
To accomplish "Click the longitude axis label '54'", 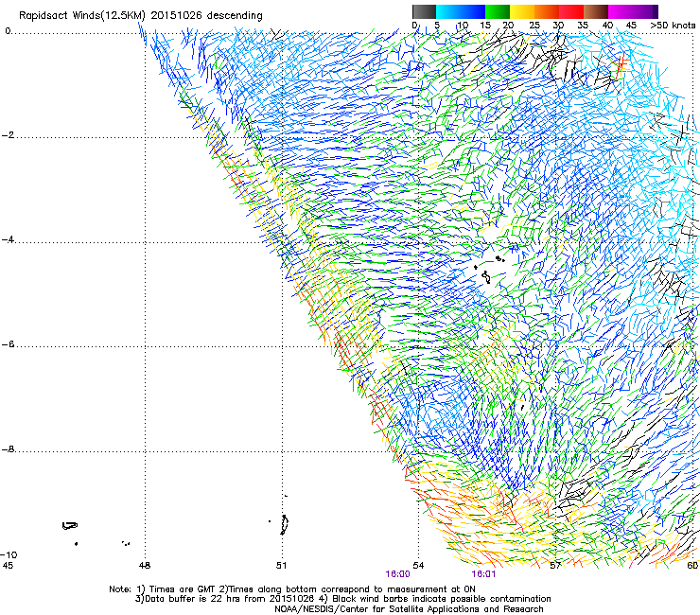I will (418, 566).
